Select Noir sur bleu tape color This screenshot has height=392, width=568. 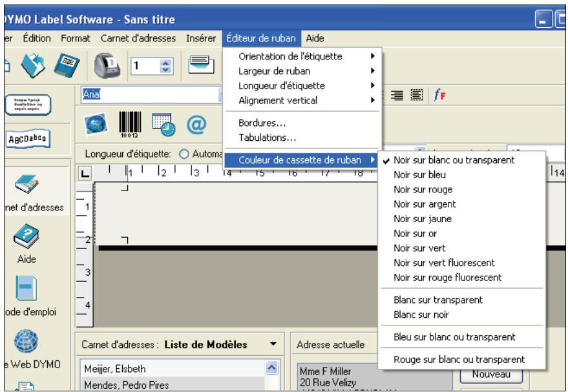point(461,175)
